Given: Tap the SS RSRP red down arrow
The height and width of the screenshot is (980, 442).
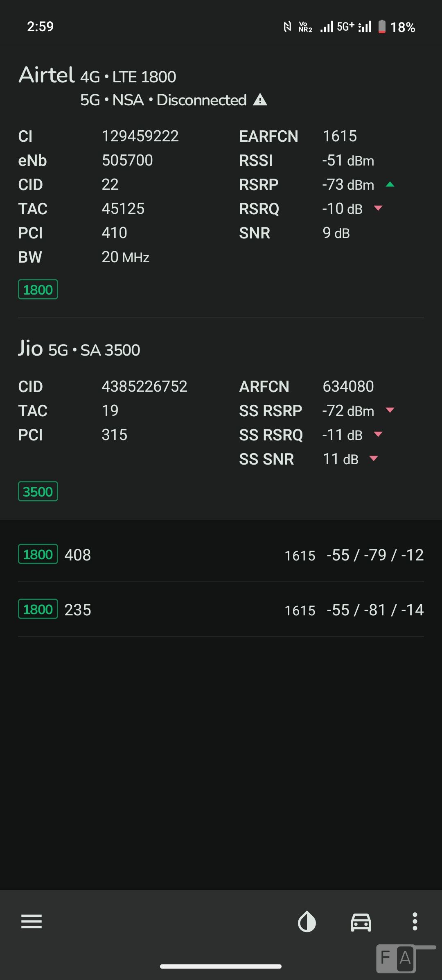Looking at the screenshot, I should [390, 410].
